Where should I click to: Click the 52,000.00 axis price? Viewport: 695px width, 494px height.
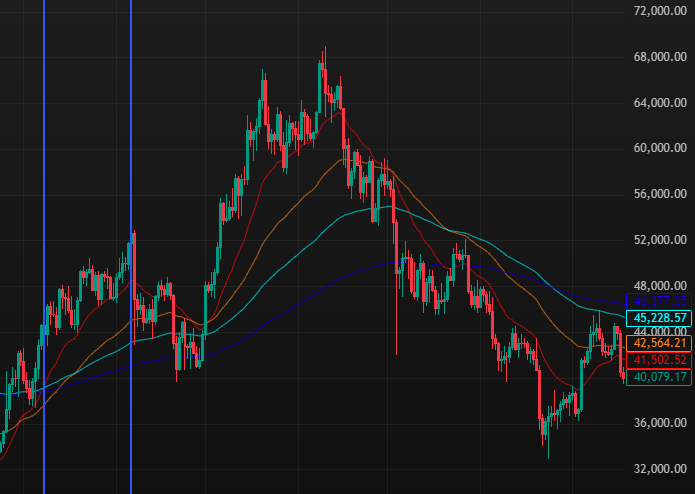coord(660,240)
